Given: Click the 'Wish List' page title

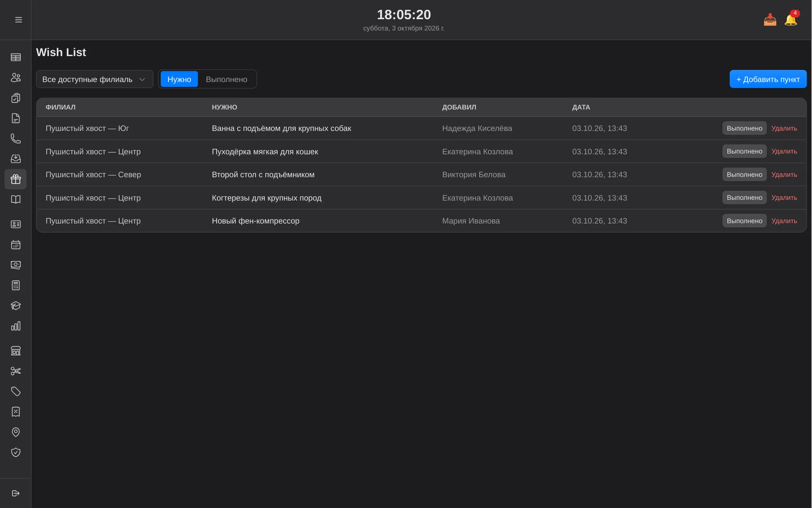Looking at the screenshot, I should pos(61,52).
